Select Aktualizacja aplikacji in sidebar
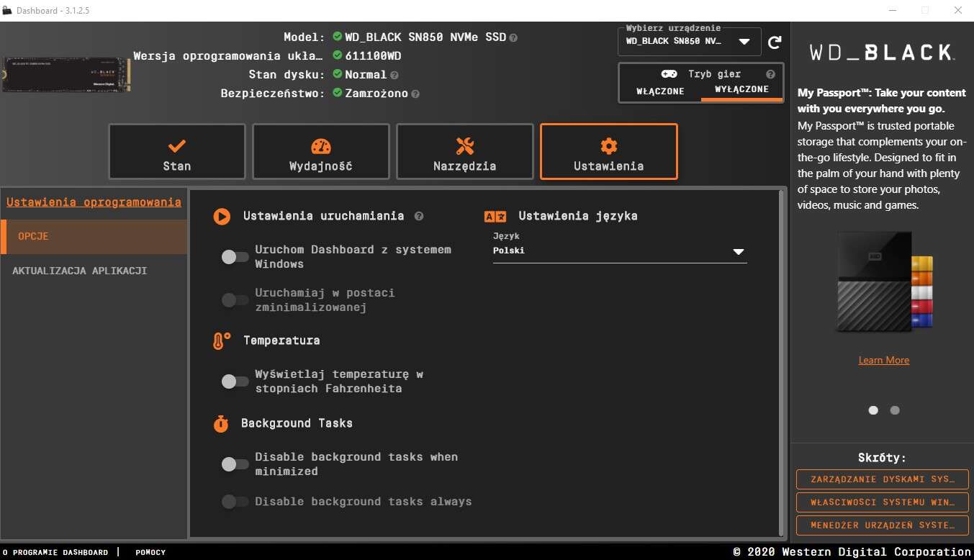Screen dimensions: 974x560 pos(80,271)
